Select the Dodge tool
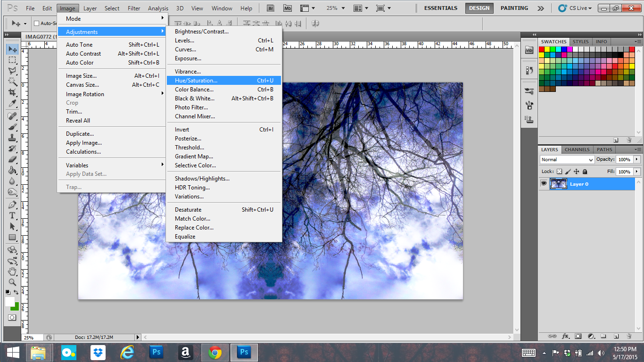 pos(12,192)
